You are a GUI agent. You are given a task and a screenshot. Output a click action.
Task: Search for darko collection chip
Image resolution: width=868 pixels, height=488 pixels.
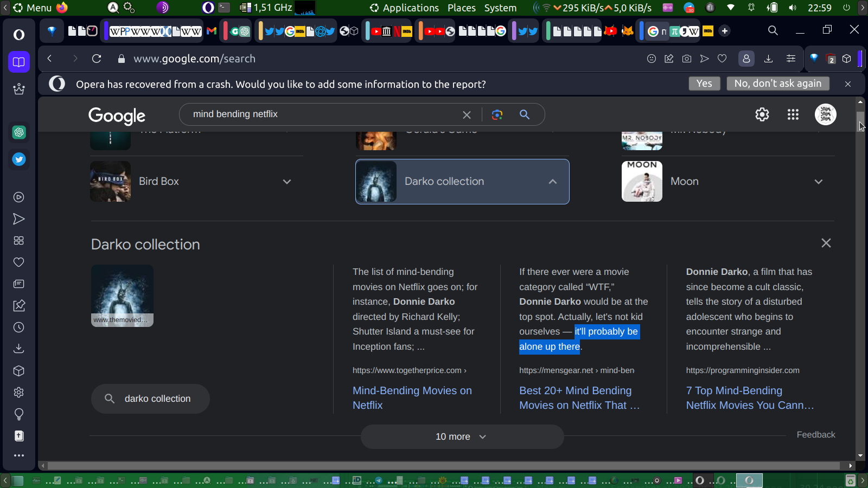[150, 399]
